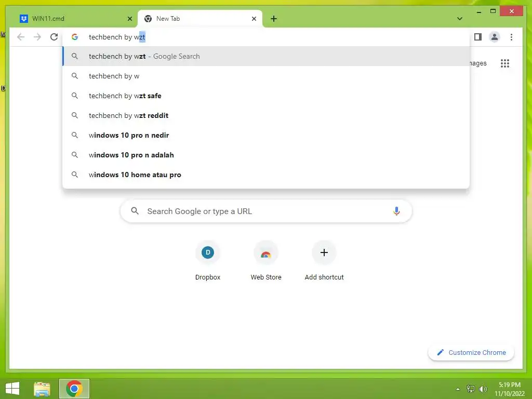The image size is (532, 399).
Task: Add shortcut on the new tab page
Action: 324,261
